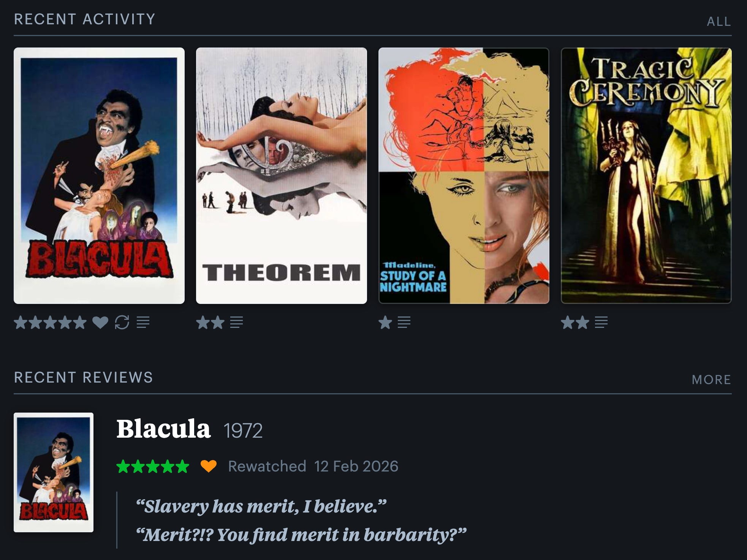Open the review icon under the Blacula poster
747x560 pixels.
click(x=143, y=322)
